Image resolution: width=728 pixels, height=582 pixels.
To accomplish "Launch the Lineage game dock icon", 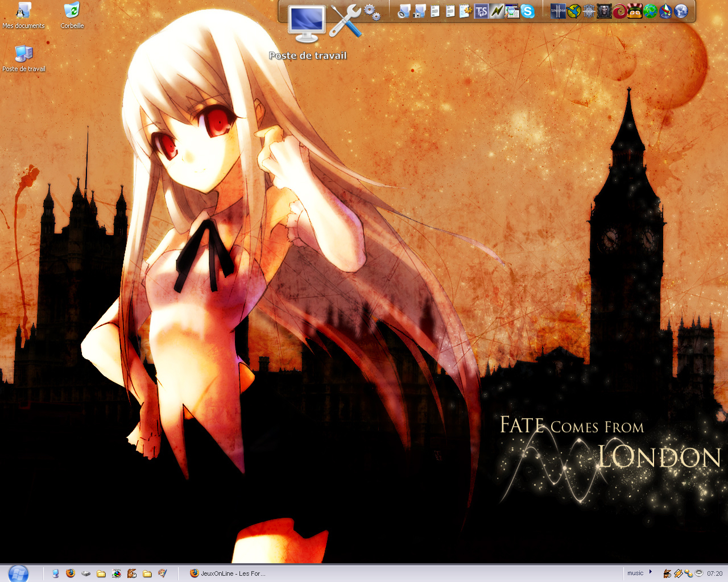I will coord(558,11).
